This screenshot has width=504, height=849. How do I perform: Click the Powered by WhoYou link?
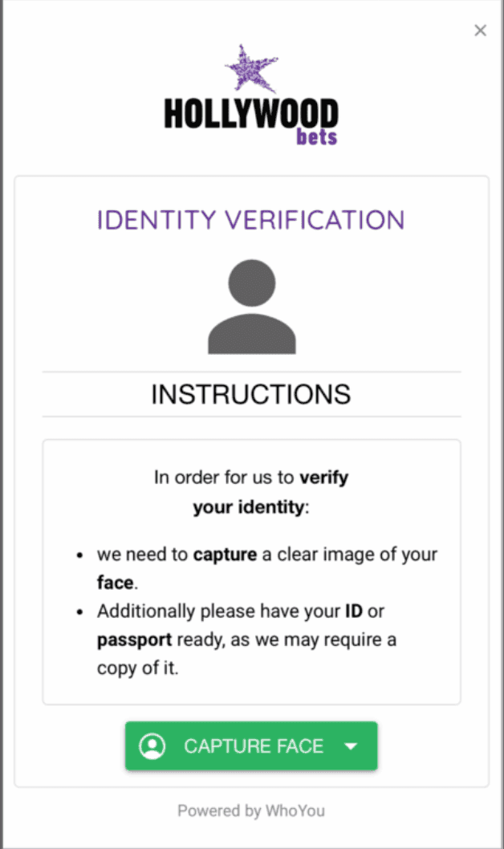pyautogui.click(x=251, y=810)
